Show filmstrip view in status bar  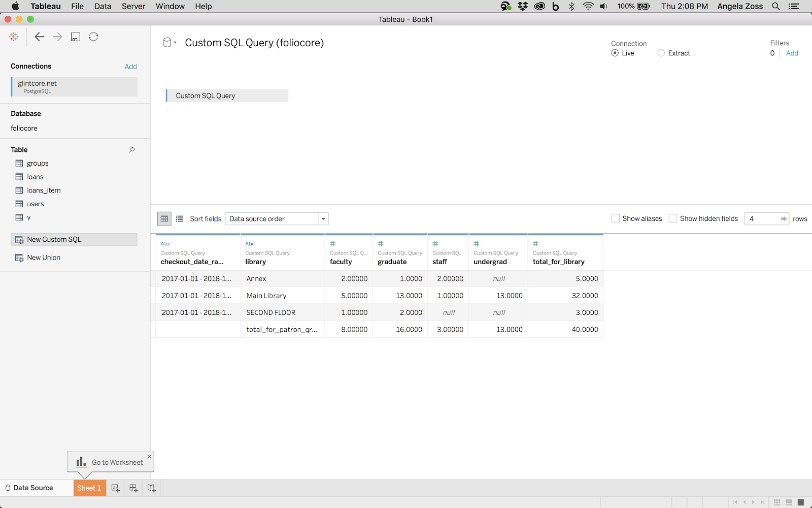coord(789,502)
